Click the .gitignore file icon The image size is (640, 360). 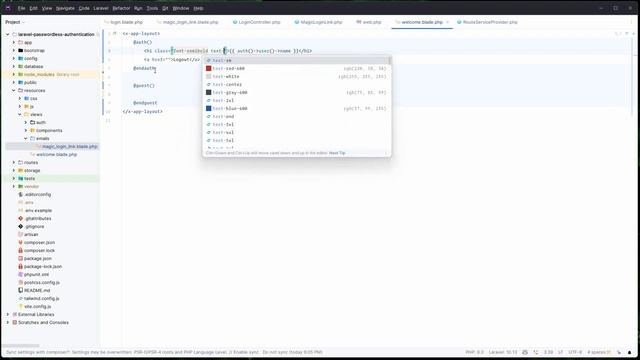(20, 227)
